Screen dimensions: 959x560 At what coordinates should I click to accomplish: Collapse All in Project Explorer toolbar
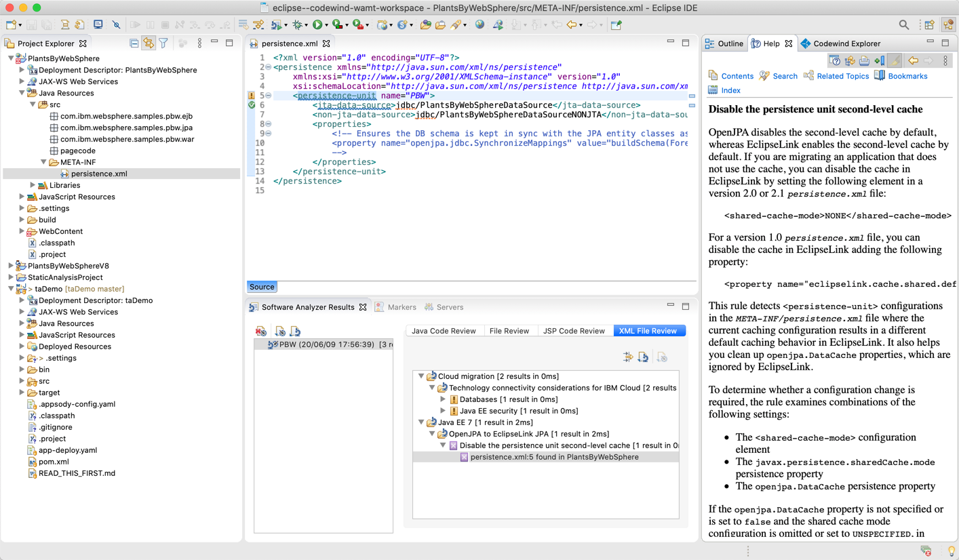134,43
